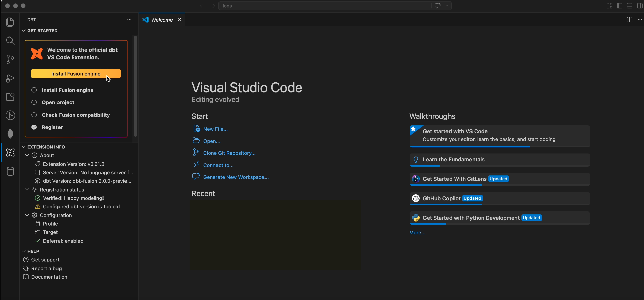
Task: Select the dbt Version dbt-fusion row
Action: (78, 181)
